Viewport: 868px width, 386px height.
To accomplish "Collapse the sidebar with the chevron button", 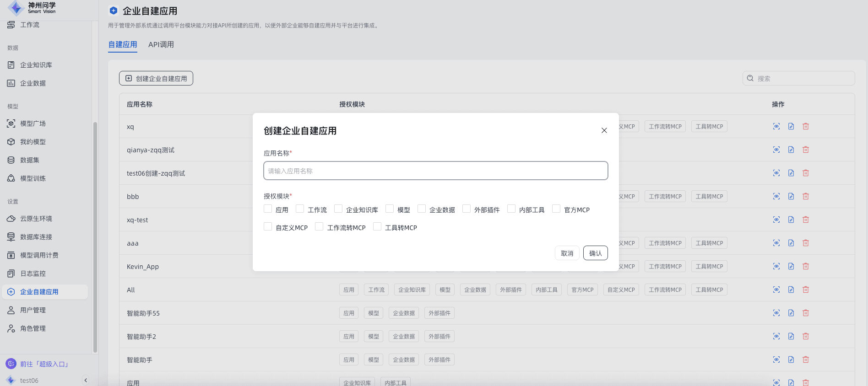I will coord(86,380).
